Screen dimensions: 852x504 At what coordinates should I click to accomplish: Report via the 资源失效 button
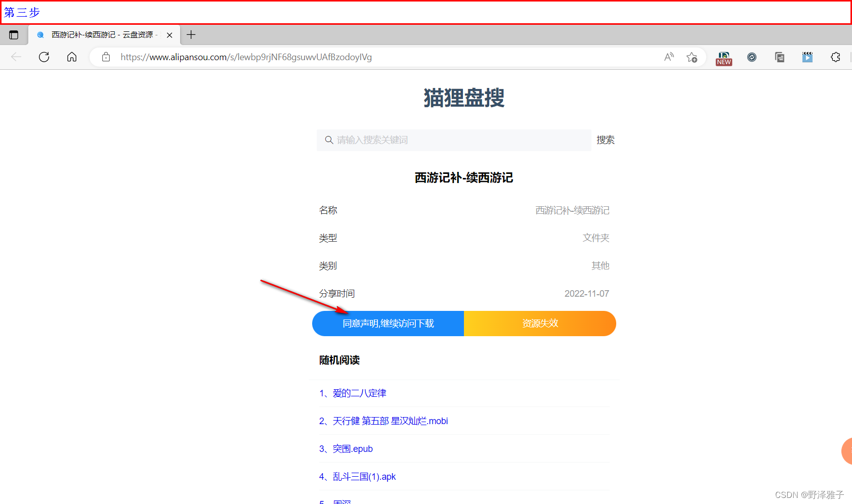click(x=540, y=324)
